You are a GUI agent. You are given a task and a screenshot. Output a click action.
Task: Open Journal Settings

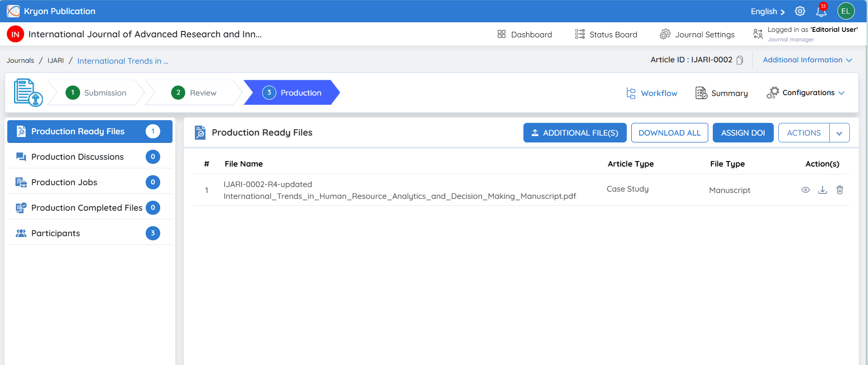697,35
